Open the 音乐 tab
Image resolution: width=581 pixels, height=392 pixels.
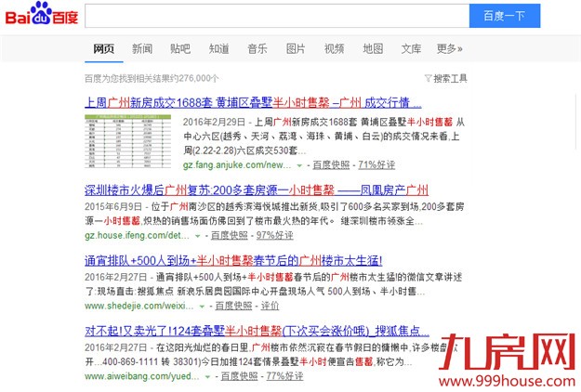pos(257,49)
